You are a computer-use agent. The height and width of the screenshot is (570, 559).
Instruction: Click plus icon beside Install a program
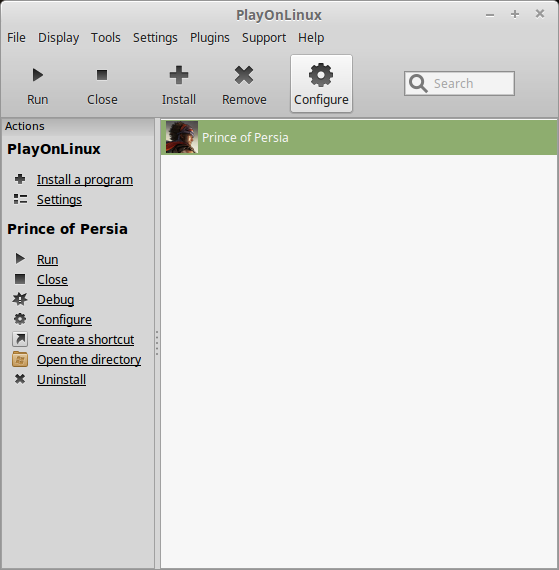(x=20, y=179)
